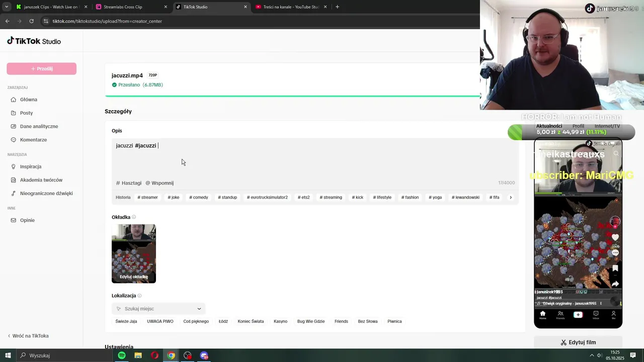Choose Friends location suggestion

[x=341, y=321]
